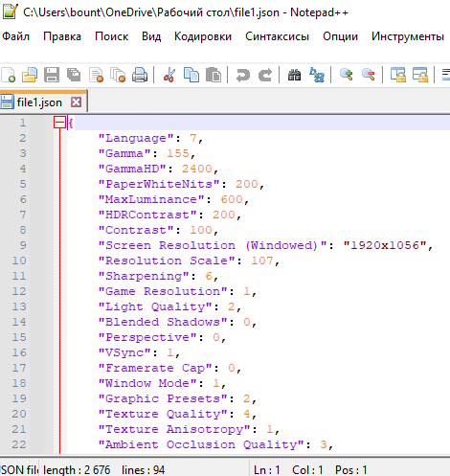Click the "Window Mode" key text
The image size is (450, 476).
147,383
